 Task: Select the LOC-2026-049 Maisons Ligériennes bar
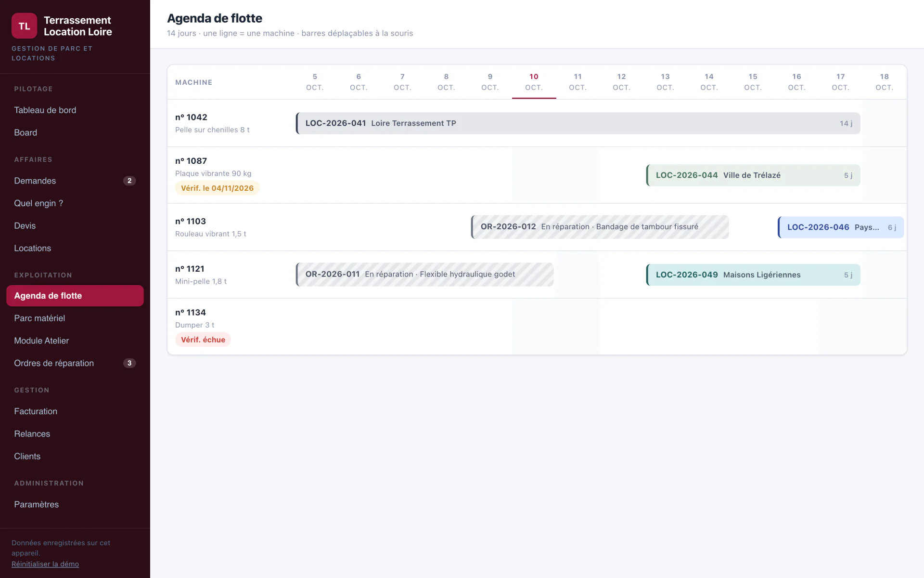(753, 275)
